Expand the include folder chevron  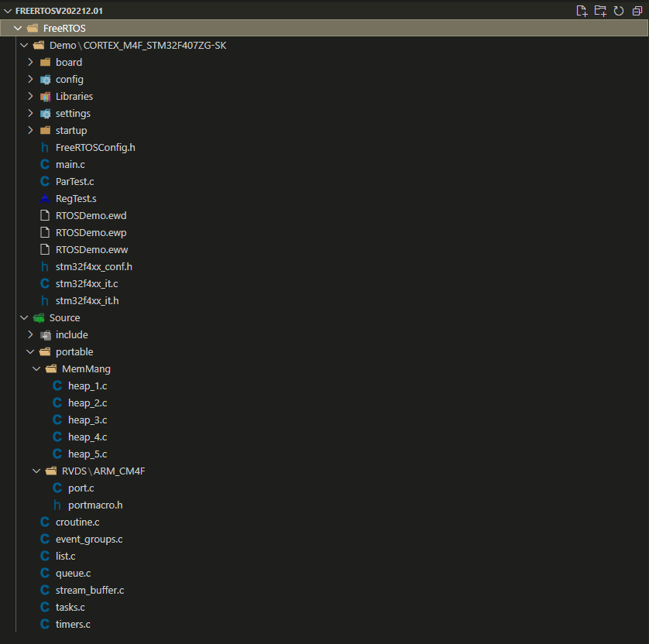[x=31, y=335]
